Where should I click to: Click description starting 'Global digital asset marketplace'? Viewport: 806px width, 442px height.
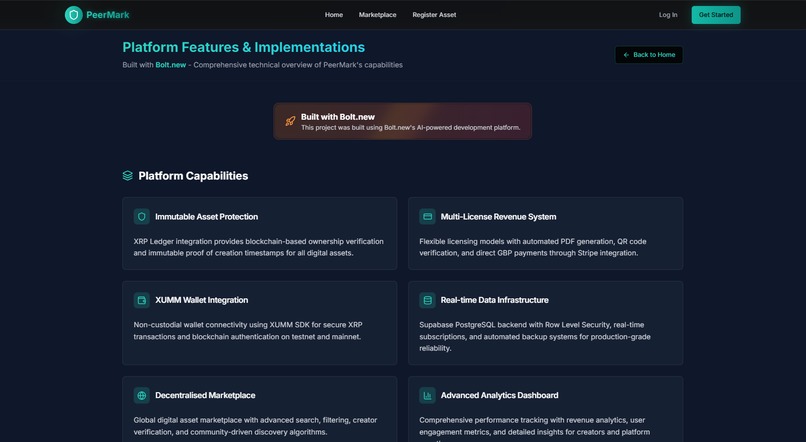(x=255, y=426)
